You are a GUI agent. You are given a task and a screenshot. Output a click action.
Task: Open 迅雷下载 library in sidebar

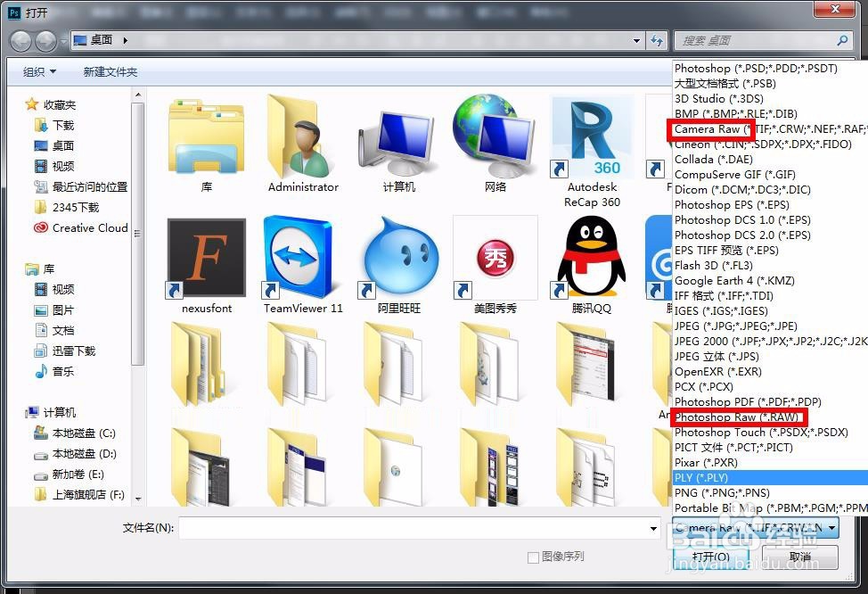[64, 351]
